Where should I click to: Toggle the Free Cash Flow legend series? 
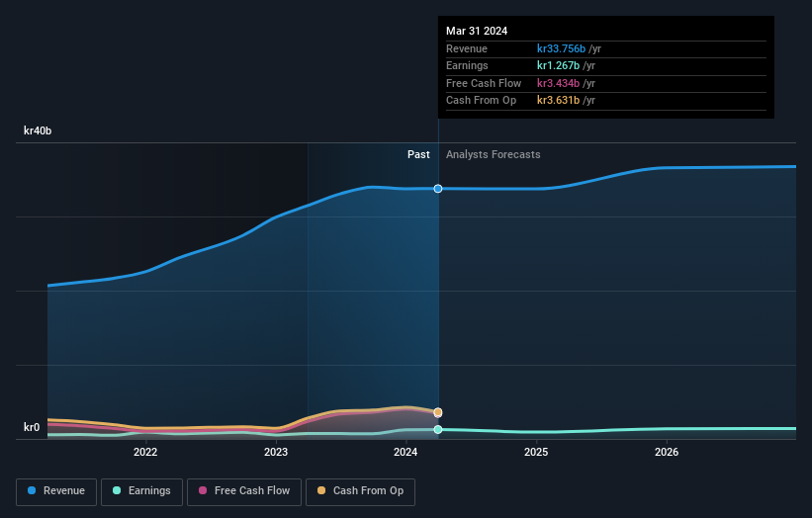click(x=244, y=491)
